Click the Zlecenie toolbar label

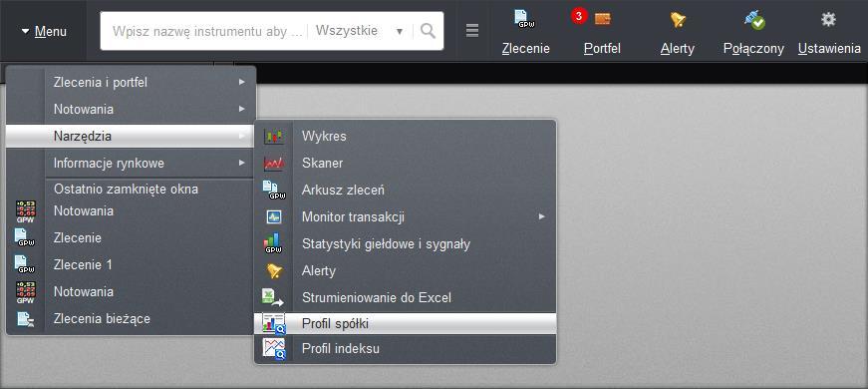[x=525, y=49]
